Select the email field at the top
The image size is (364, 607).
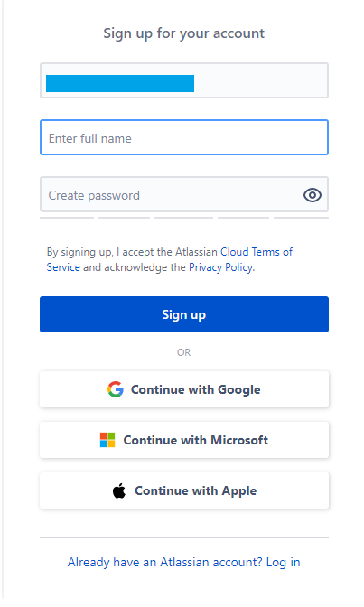(184, 80)
